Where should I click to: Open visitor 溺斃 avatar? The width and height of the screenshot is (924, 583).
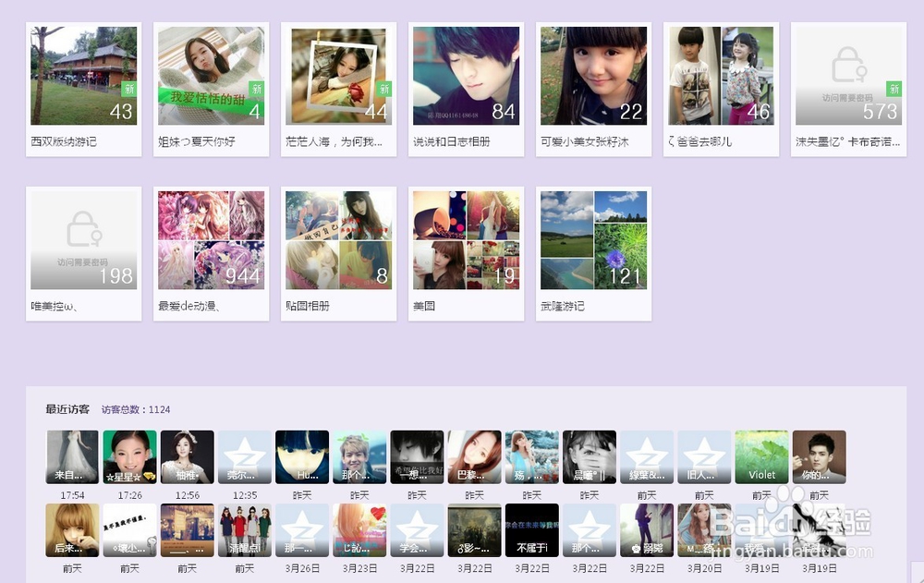coord(647,530)
